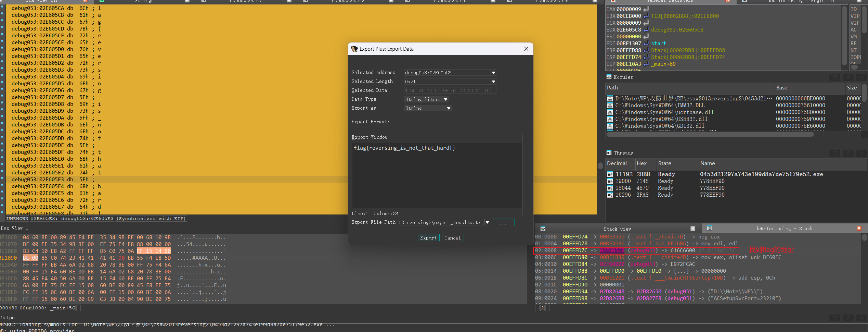
Task: Follow the EAX register jump arrow
Action: pyautogui.click(x=646, y=9)
